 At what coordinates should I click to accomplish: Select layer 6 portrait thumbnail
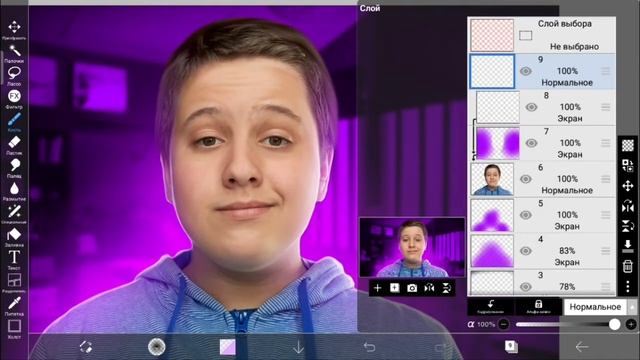(492, 179)
